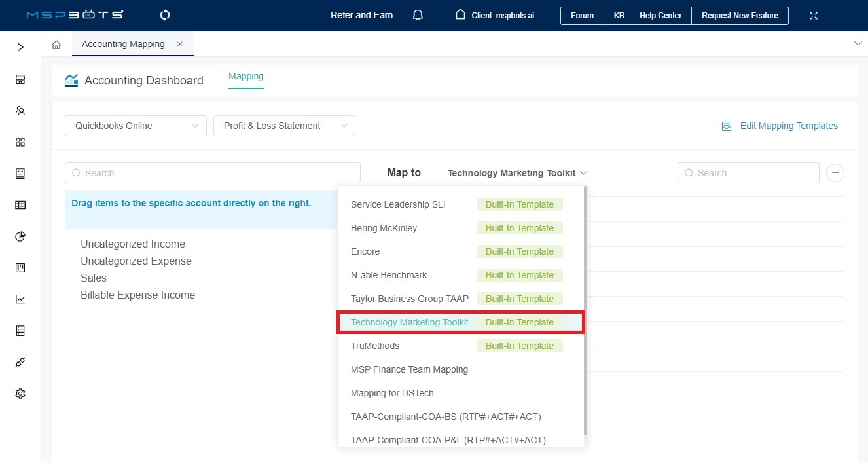Close the Accounting Mapping tab

179,44
